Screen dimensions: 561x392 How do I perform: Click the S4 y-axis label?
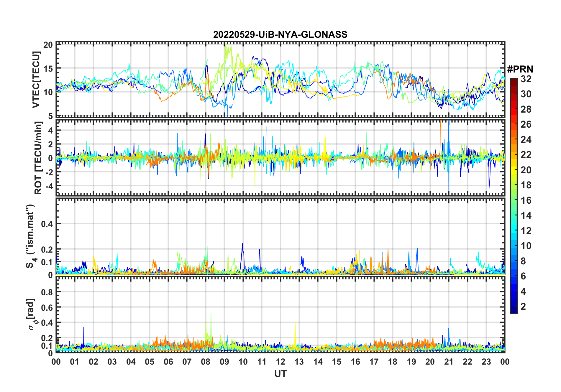(30, 236)
